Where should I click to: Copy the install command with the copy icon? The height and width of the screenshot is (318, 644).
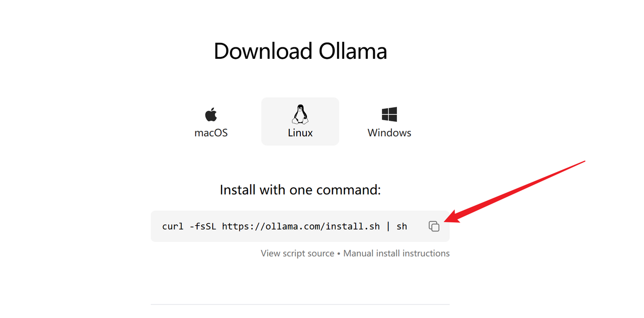434,226
